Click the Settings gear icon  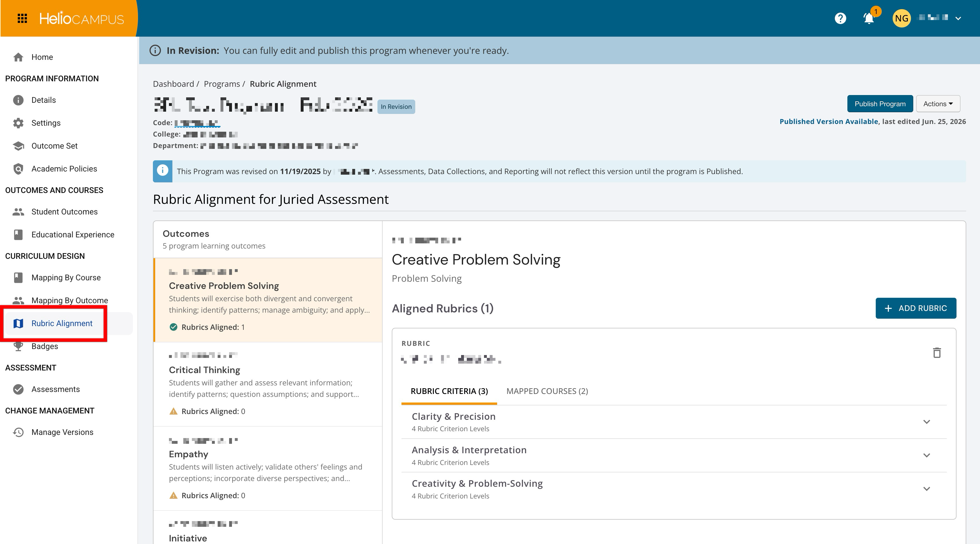(18, 123)
